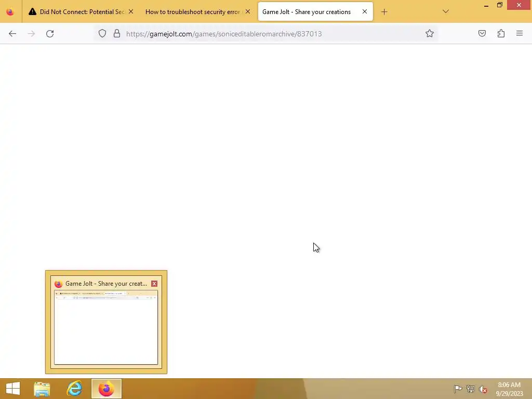Open the network status tray icon

pyautogui.click(x=471, y=389)
